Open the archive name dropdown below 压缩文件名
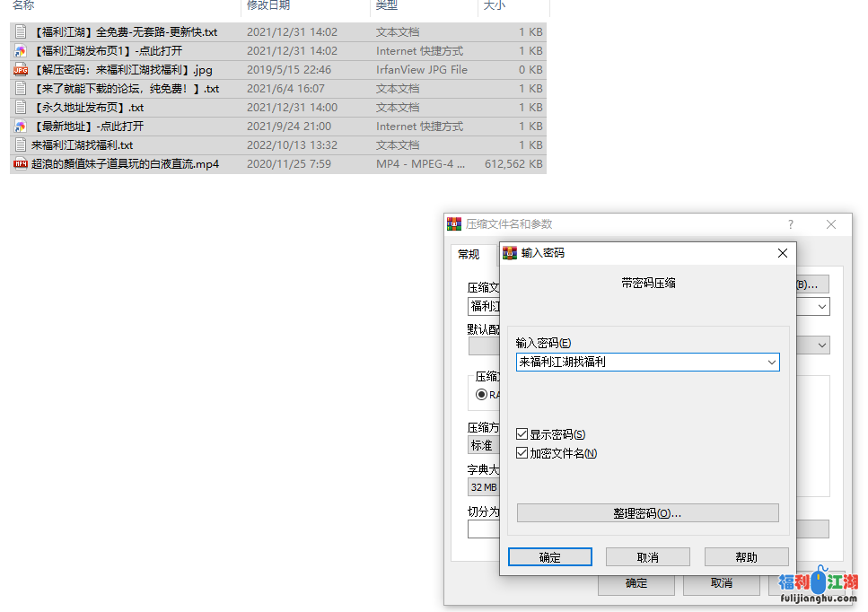868x612 pixels. pos(822,306)
